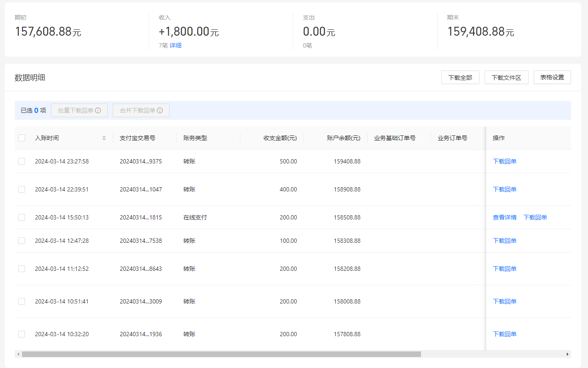
Task: Click transaction number 20240314...1047
Action: pos(141,189)
